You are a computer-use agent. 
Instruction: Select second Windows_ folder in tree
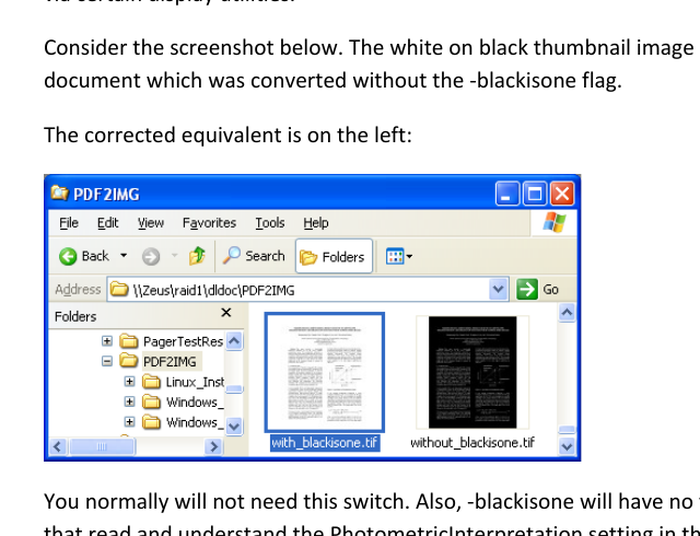(183, 422)
